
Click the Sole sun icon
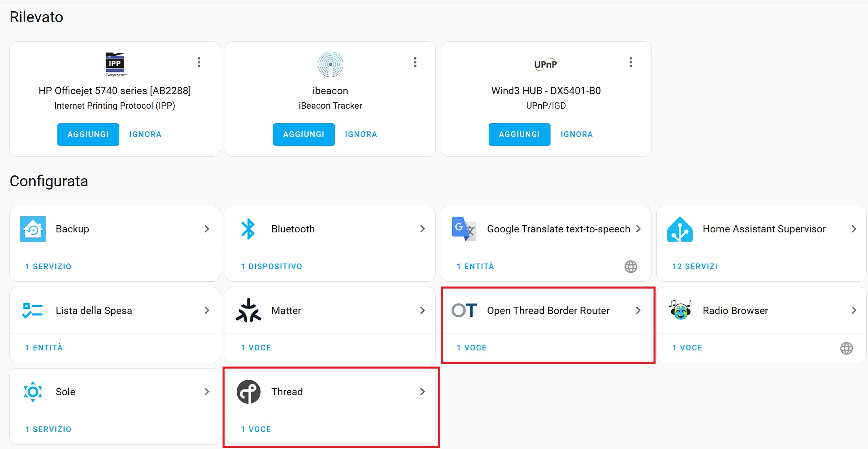tap(33, 392)
